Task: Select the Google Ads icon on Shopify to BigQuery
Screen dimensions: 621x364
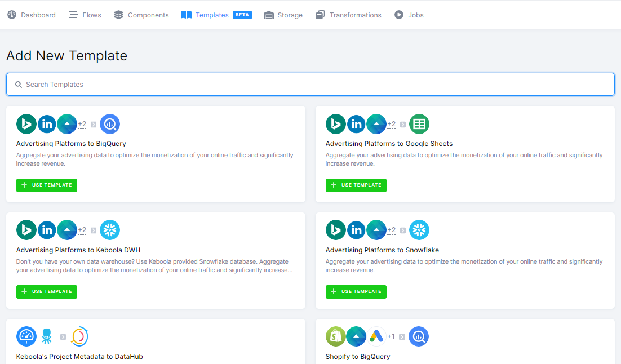Action: point(375,336)
